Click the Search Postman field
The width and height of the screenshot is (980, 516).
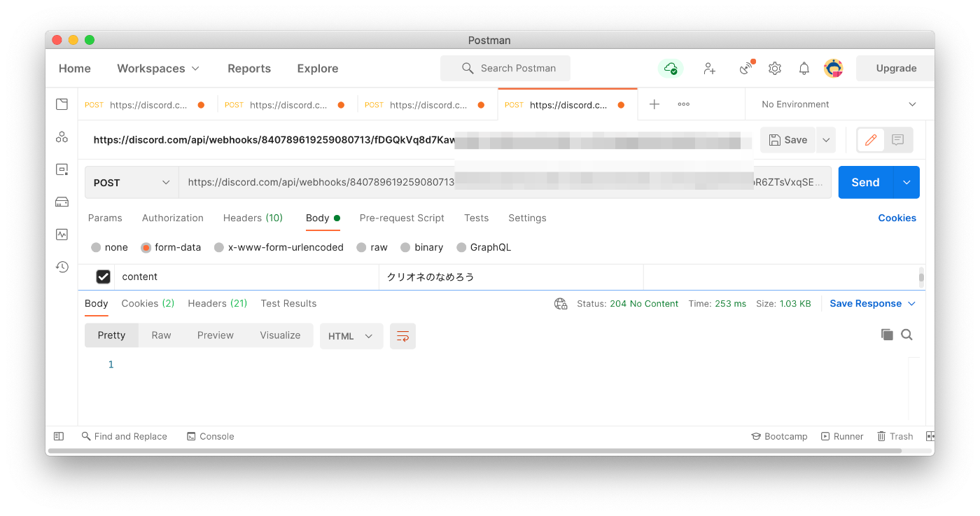pos(505,68)
